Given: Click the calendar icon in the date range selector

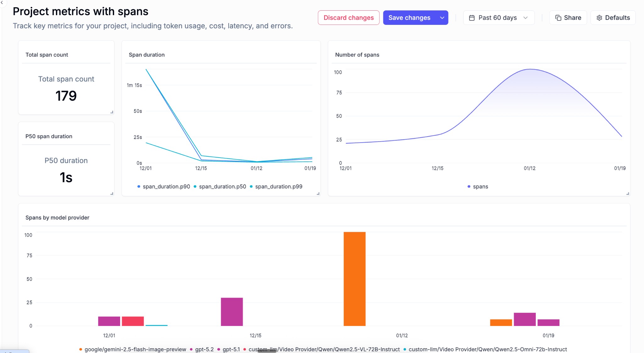Looking at the screenshot, I should (x=472, y=18).
